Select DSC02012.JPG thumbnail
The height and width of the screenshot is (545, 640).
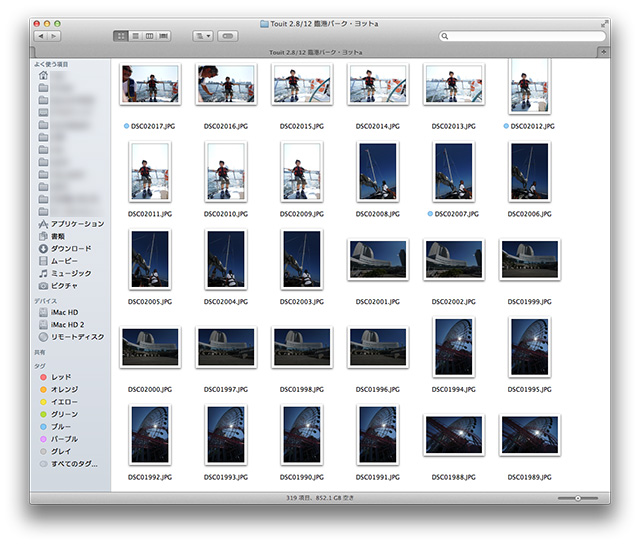tap(530, 86)
